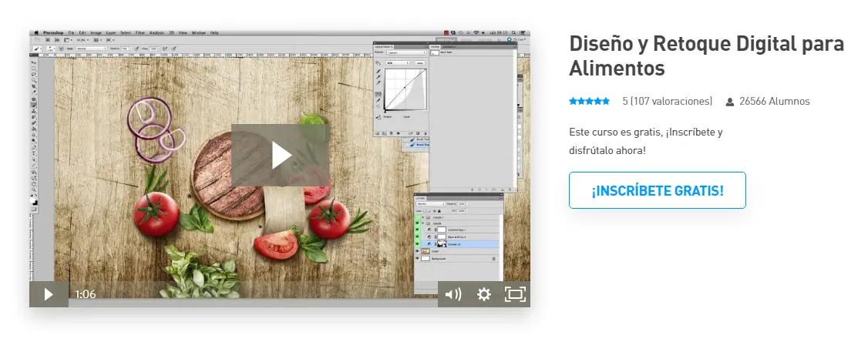Select the "26566 Alumnos" text

[x=775, y=101]
